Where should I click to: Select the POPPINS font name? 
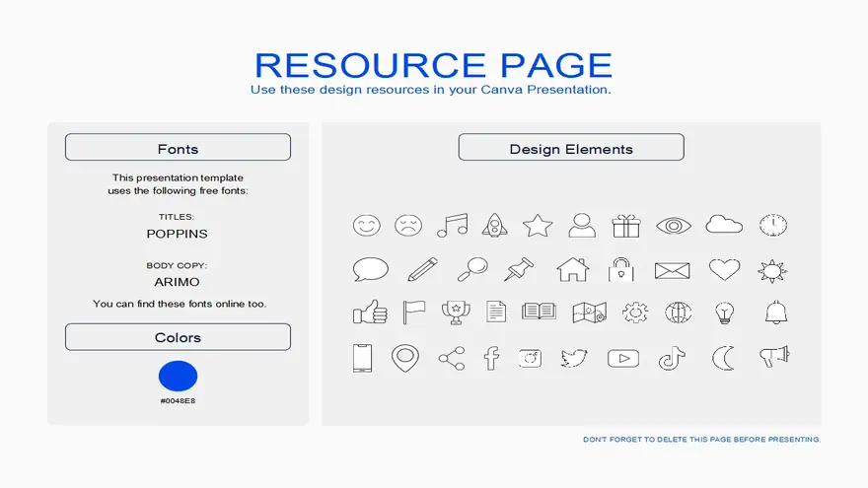[178, 234]
